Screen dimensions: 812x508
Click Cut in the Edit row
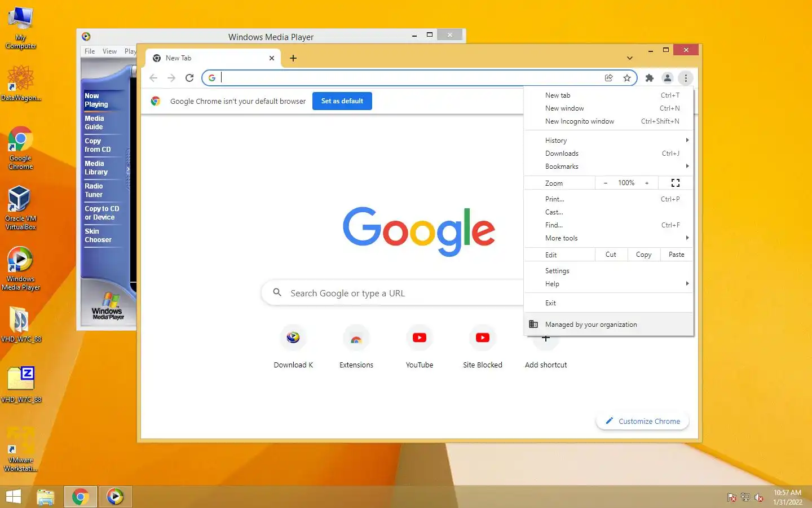pos(611,255)
